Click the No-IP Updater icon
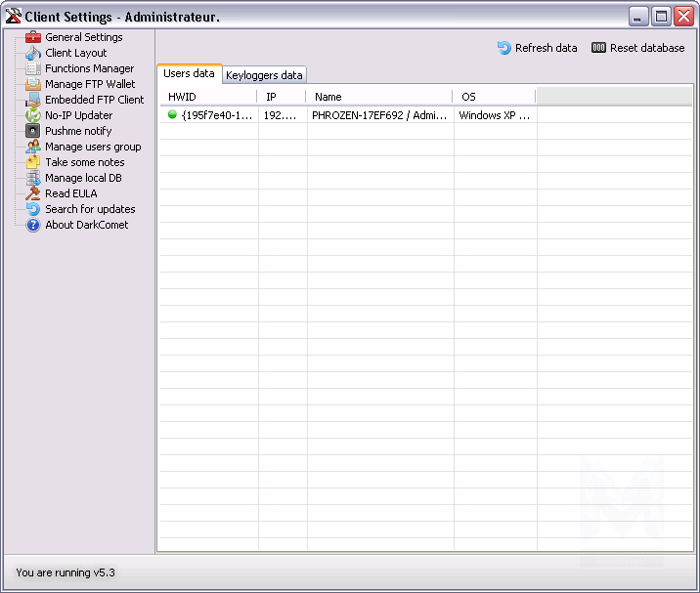 33,115
